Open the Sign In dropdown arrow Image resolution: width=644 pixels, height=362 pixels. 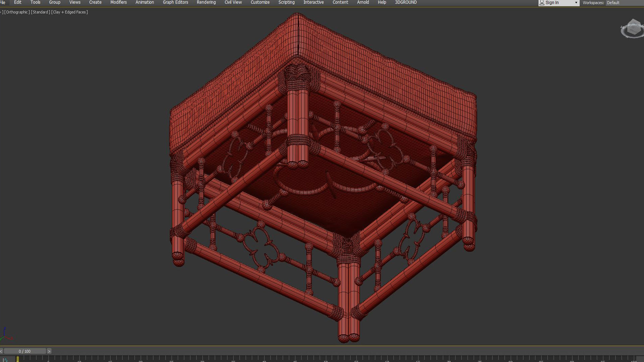(x=576, y=3)
